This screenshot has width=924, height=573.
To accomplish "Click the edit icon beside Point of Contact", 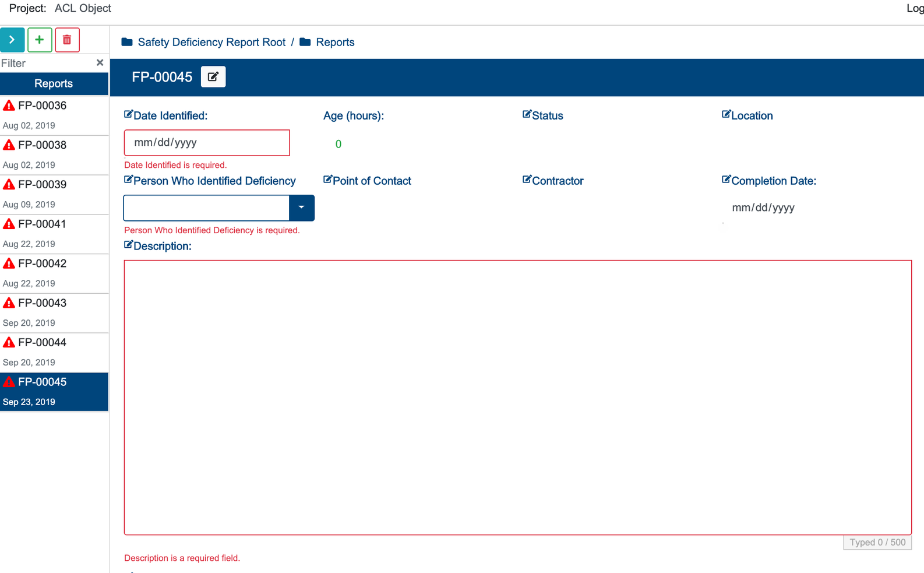I will coord(327,180).
